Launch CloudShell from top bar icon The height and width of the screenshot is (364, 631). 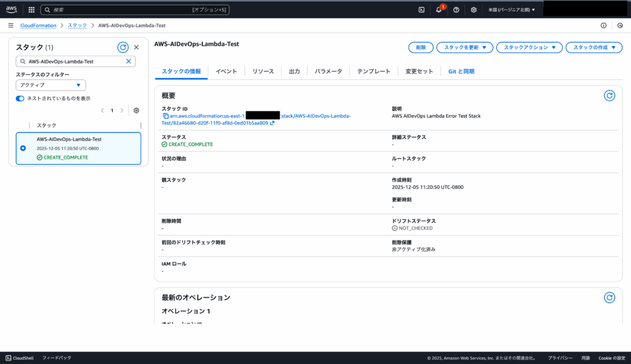coord(421,10)
